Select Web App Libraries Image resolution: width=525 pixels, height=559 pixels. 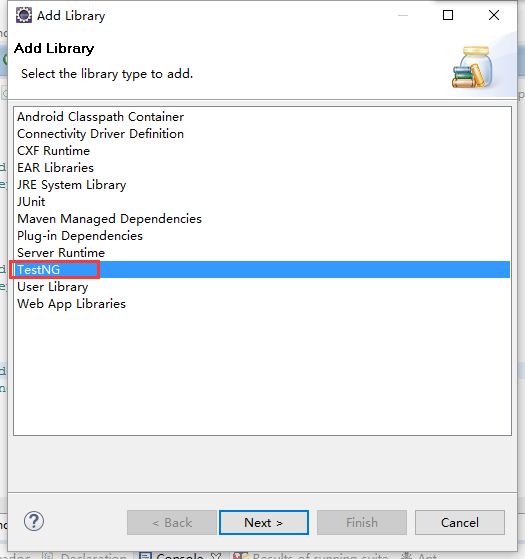coord(71,304)
